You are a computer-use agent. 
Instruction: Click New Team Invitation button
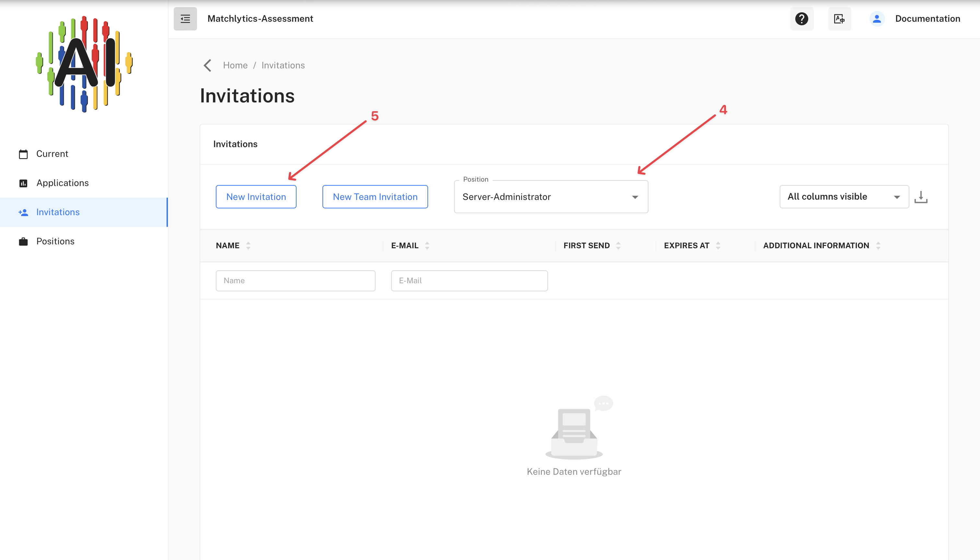click(x=375, y=197)
